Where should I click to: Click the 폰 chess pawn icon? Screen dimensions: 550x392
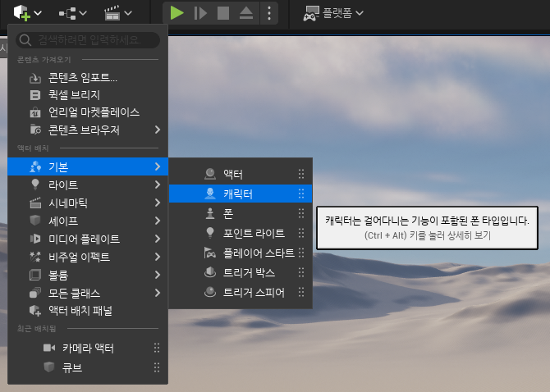210,213
